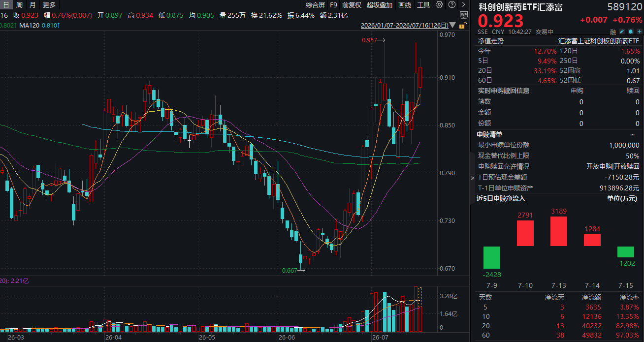Click the right arrow beside the help icon
The width and height of the screenshot is (644, 342).
463,4
